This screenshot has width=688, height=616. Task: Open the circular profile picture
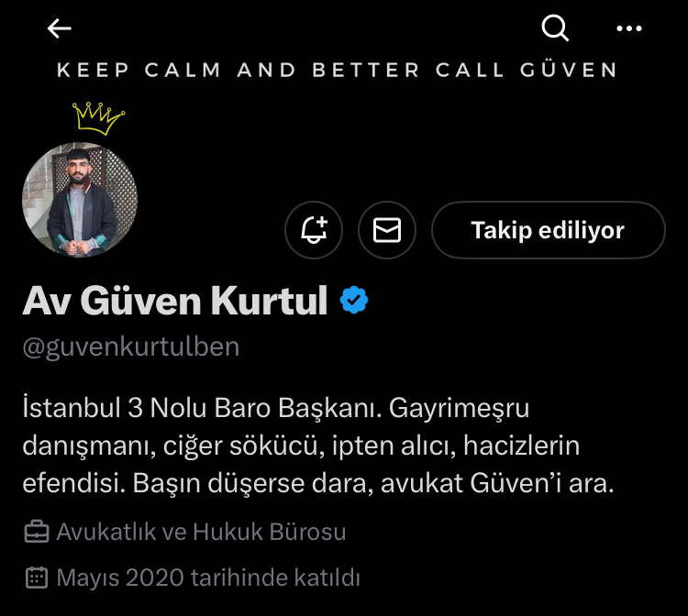pyautogui.click(x=80, y=200)
